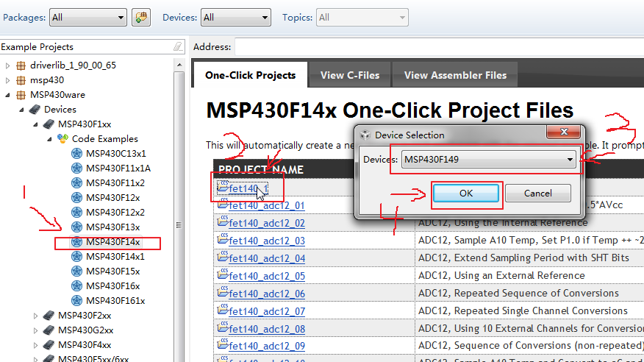Viewport: 644px width, 362px height.
Task: Click the tree scrollbar up arrow
Action: pos(179,65)
